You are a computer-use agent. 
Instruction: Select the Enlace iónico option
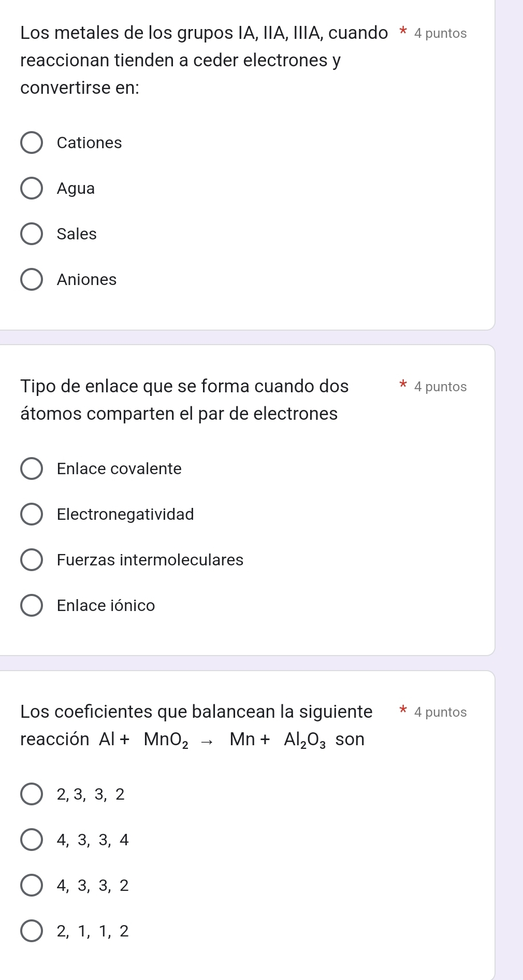(x=32, y=605)
